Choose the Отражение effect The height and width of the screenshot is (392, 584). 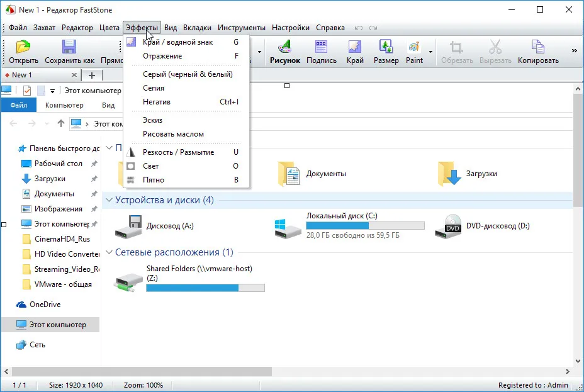click(x=186, y=56)
